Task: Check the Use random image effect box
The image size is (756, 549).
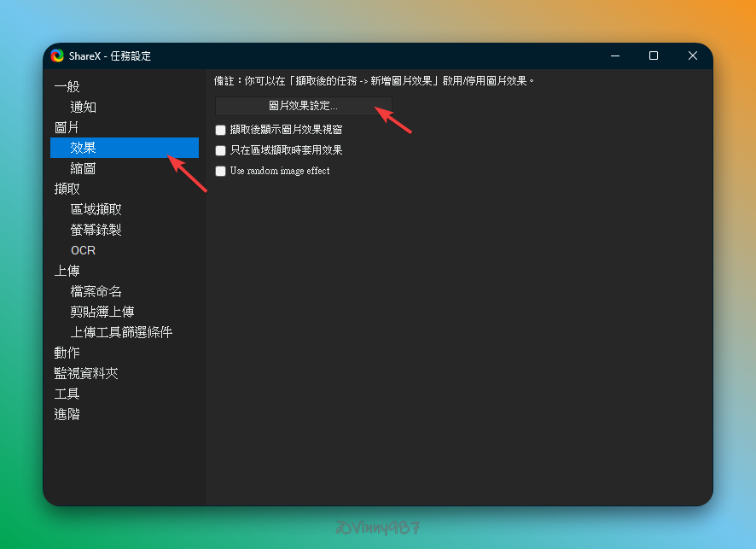Action: coord(221,171)
